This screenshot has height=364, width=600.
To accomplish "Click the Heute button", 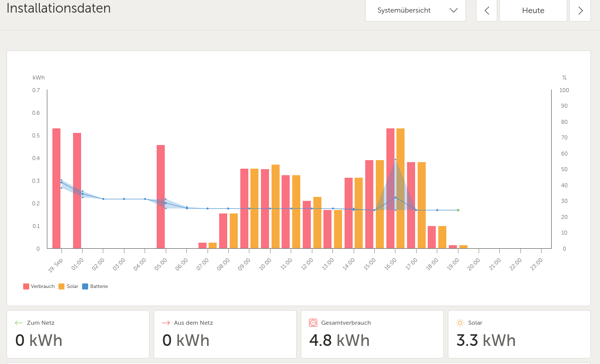I will [533, 11].
